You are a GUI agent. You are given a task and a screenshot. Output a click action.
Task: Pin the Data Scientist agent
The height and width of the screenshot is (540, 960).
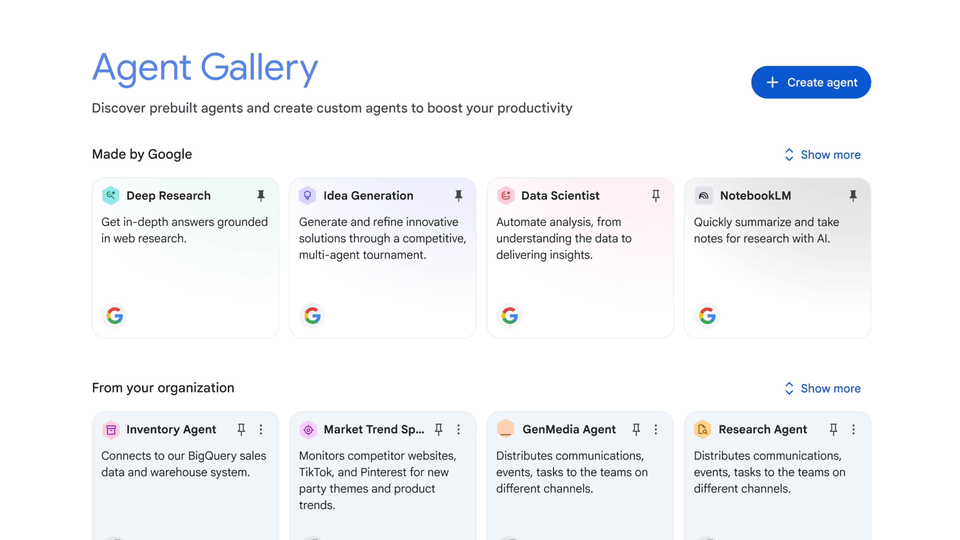pos(656,195)
